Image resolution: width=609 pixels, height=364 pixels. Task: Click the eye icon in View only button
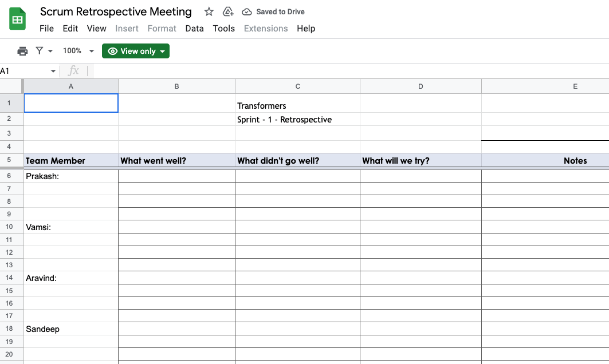point(112,51)
